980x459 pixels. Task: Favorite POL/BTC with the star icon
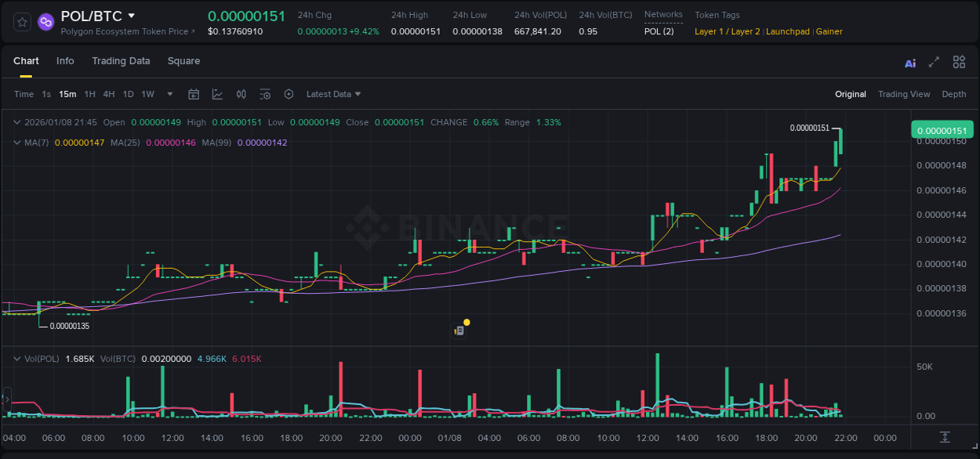point(21,22)
